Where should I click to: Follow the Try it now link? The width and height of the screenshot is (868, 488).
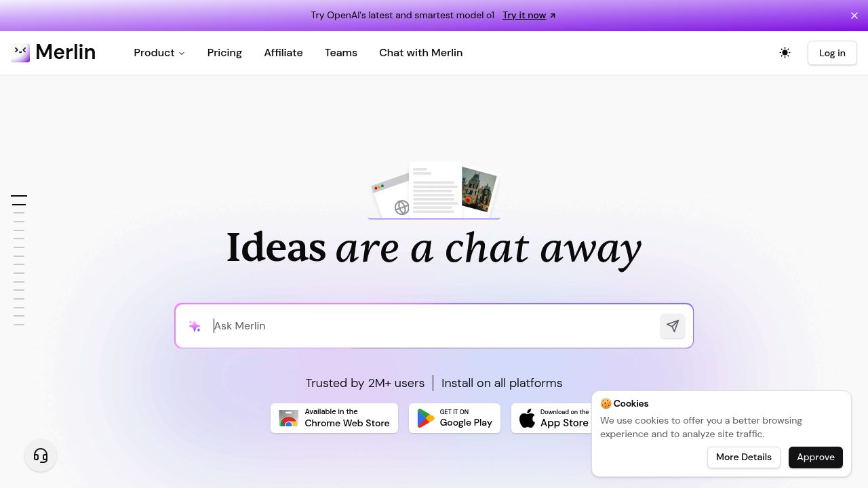[529, 15]
